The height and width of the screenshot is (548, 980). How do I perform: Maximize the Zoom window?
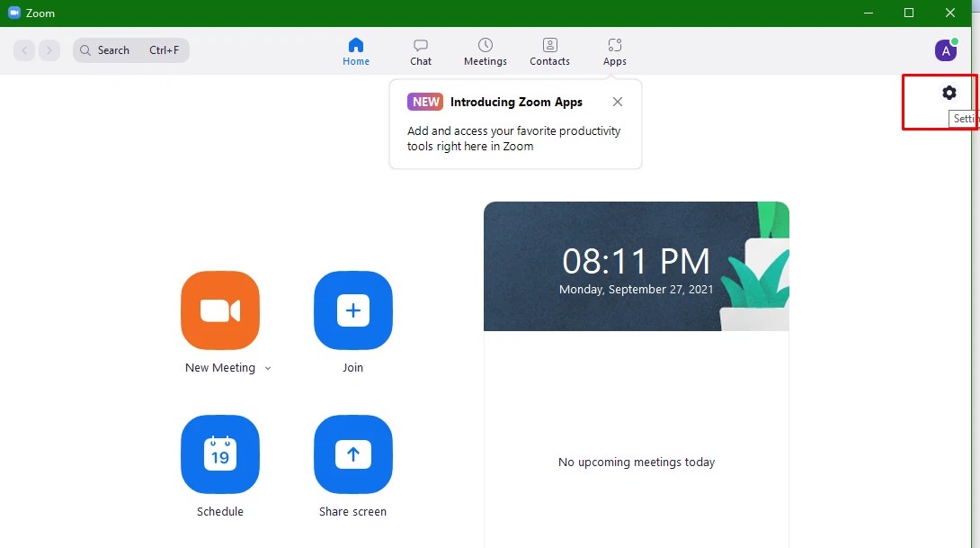point(909,13)
